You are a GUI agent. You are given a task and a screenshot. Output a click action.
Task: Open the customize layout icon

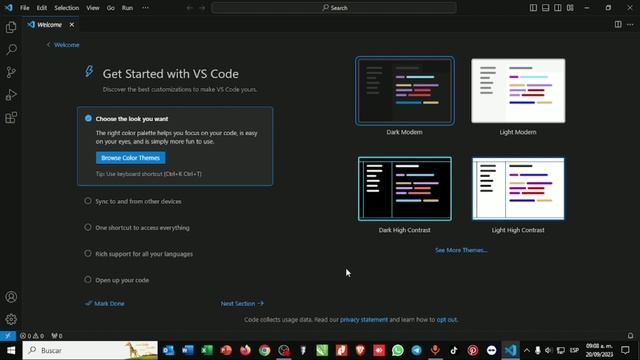tap(570, 8)
